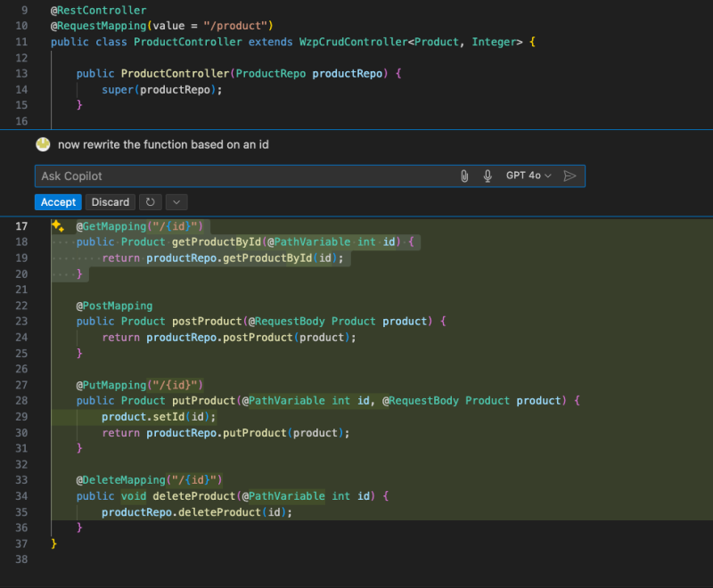
Task: Expand more actions chevron next to rerun
Action: tap(176, 202)
